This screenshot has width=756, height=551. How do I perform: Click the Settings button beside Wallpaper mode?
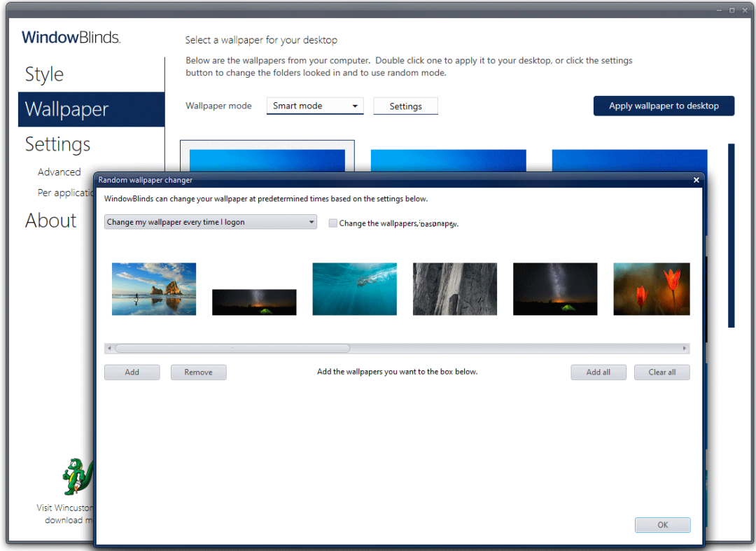point(405,106)
